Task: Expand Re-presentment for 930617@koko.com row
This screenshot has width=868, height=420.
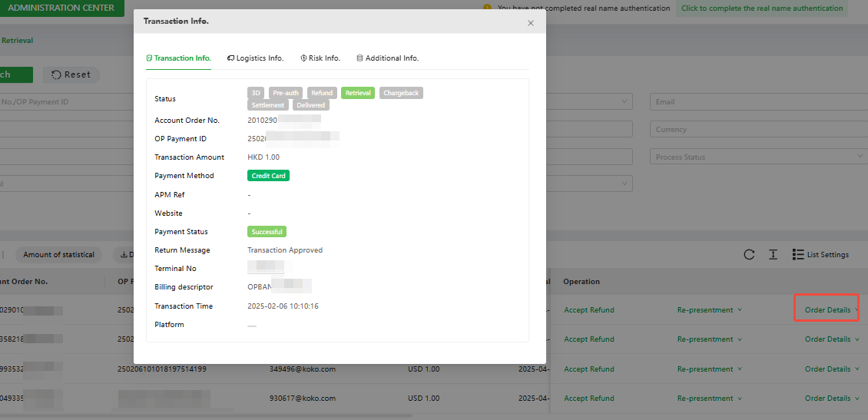Action: click(x=709, y=399)
